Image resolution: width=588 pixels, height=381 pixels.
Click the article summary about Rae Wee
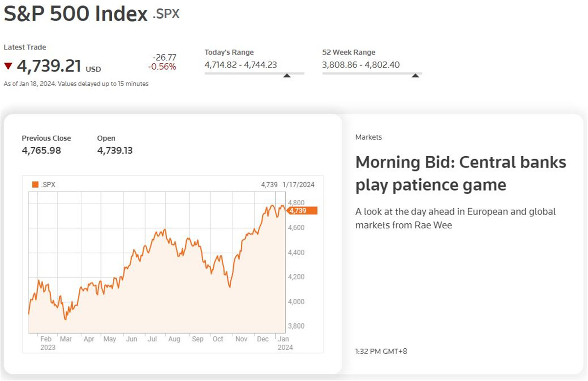[x=455, y=218]
